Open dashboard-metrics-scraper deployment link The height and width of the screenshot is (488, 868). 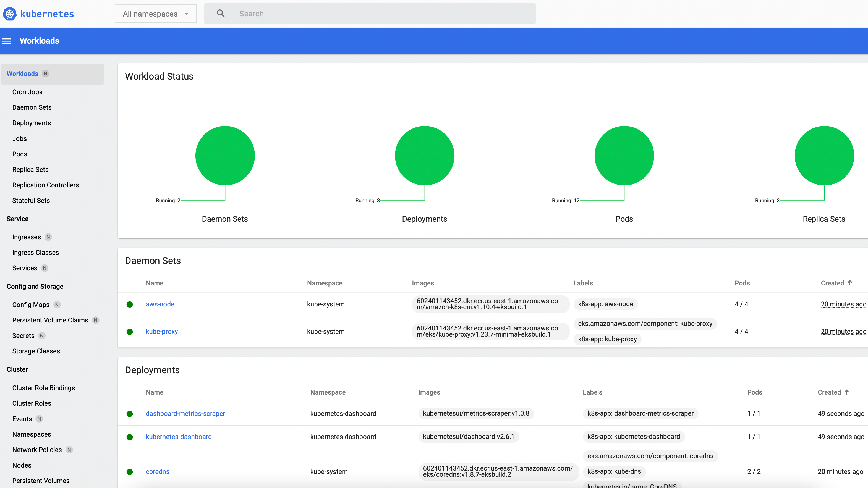[x=185, y=414]
